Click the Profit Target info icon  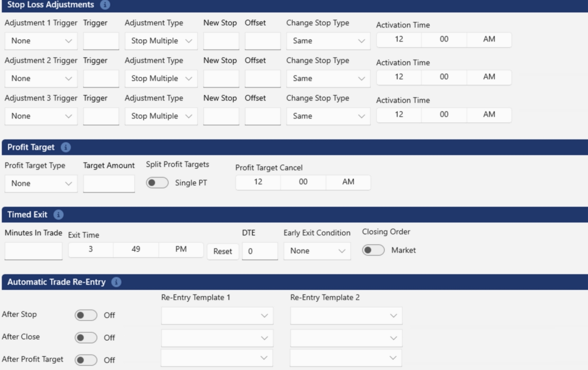click(x=66, y=147)
